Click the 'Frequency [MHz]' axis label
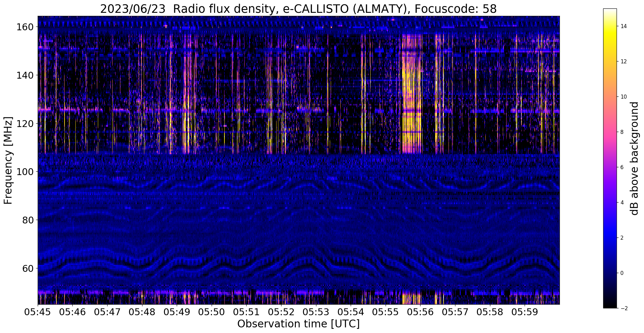Viewport: 644px width, 333px height. coord(8,160)
